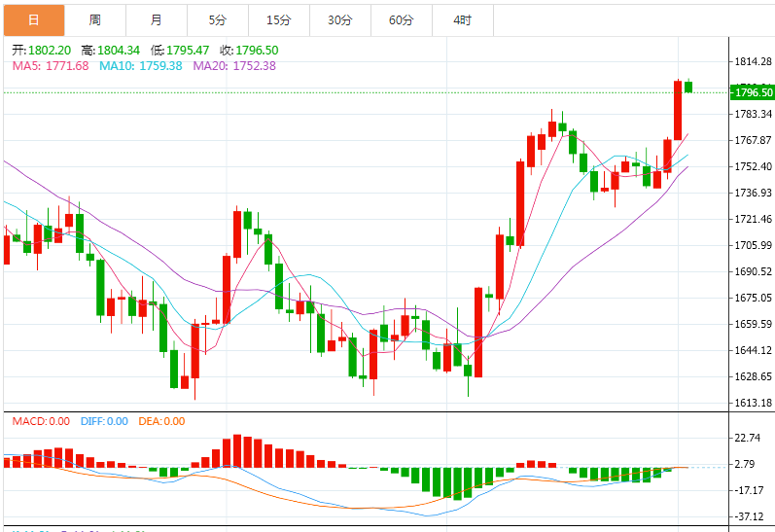Click the latest small green candlestick
The height and width of the screenshot is (532, 775).
point(688,87)
